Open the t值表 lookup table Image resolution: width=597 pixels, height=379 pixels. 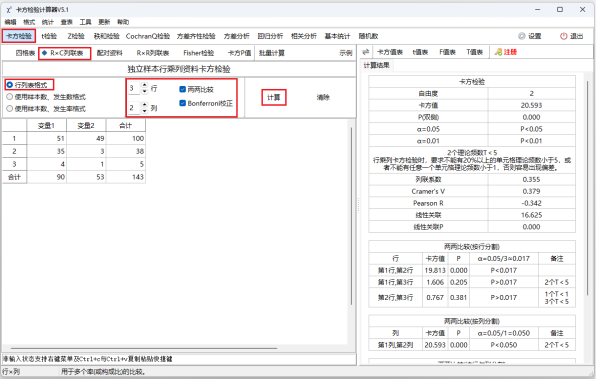click(x=420, y=52)
